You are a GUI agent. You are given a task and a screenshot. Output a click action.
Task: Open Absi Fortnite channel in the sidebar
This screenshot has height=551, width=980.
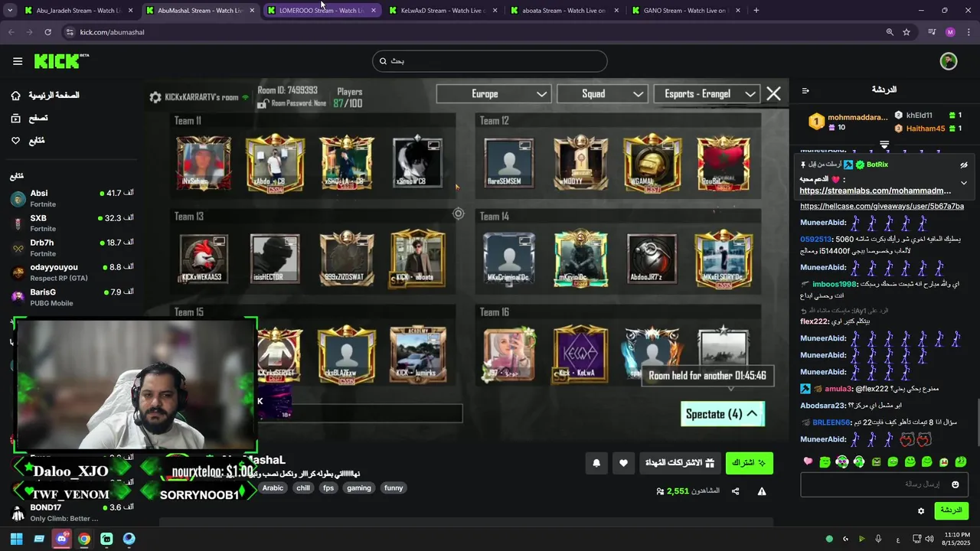pos(72,198)
